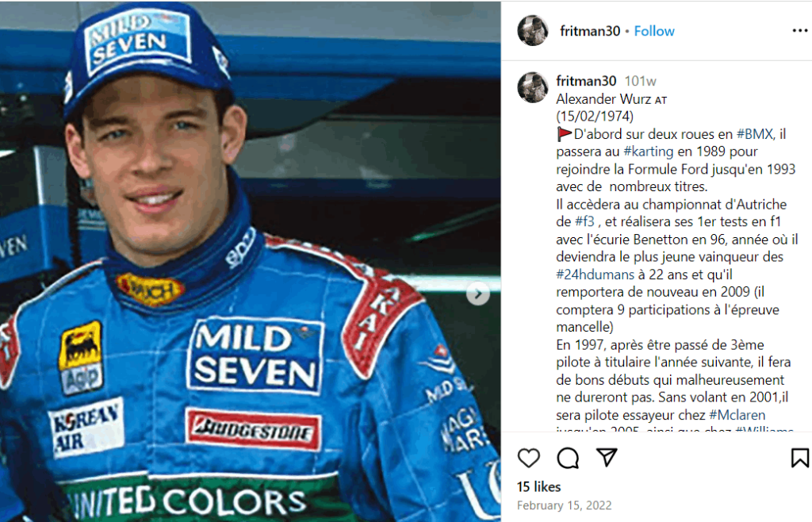
Task: Click the fritman30 username above the caption
Action: click(585, 80)
